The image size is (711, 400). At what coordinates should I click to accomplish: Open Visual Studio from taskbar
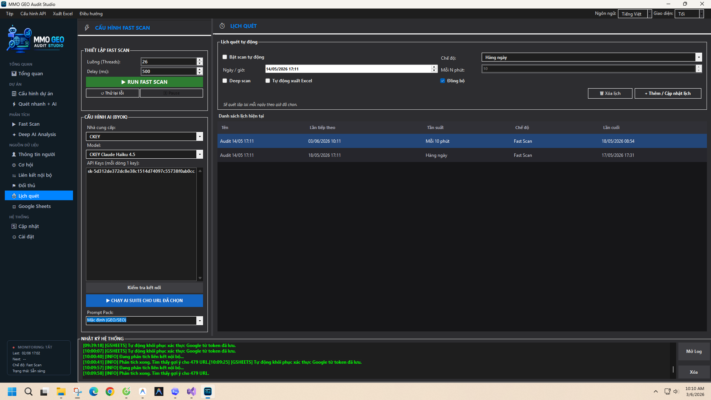coord(191,391)
